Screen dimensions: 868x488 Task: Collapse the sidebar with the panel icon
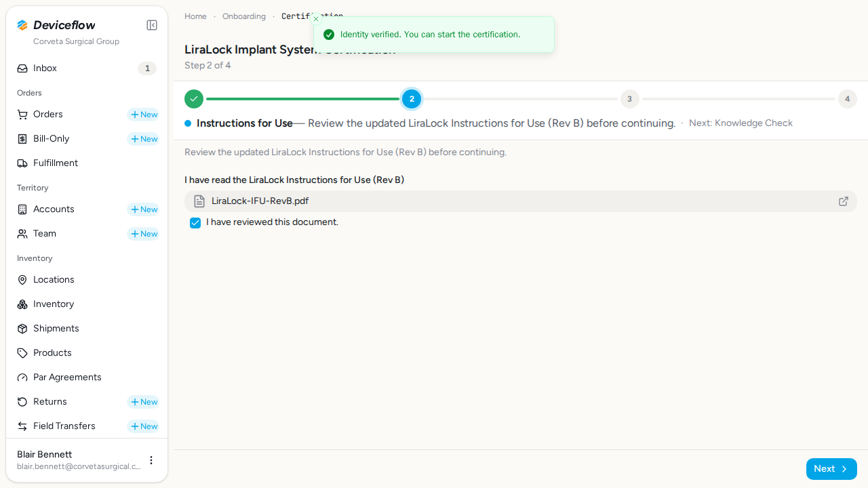152,25
